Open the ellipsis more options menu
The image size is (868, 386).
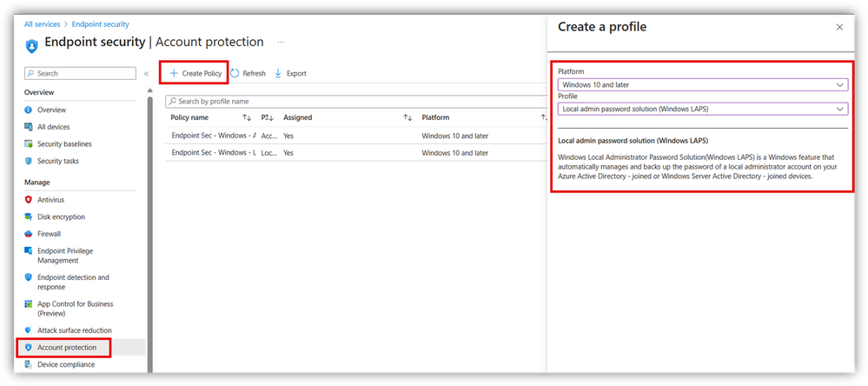[x=281, y=42]
